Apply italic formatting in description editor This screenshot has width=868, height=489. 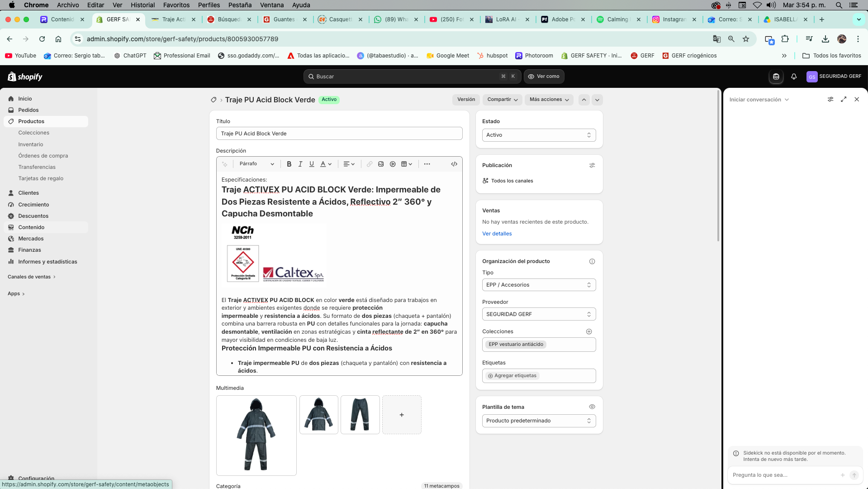(x=300, y=164)
